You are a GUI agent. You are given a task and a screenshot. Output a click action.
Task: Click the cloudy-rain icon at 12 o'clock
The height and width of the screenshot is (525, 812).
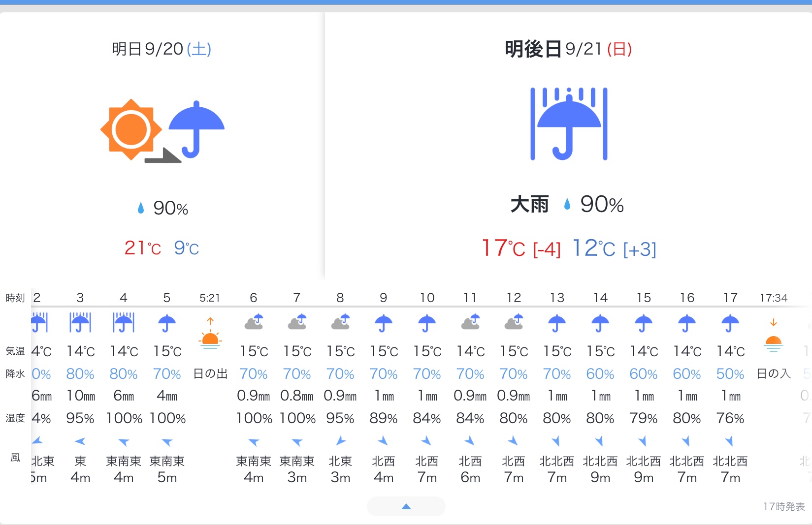point(514,323)
